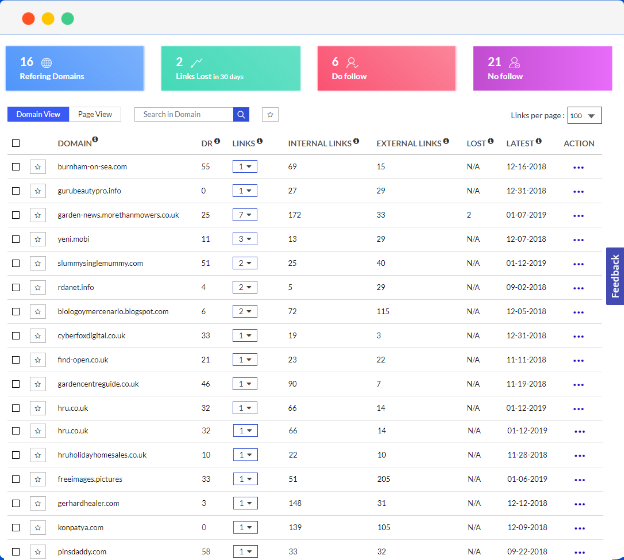Expand the 7 links dropdown for garden-news.morethanmowers.co.uk
624x560 pixels.
click(x=245, y=215)
